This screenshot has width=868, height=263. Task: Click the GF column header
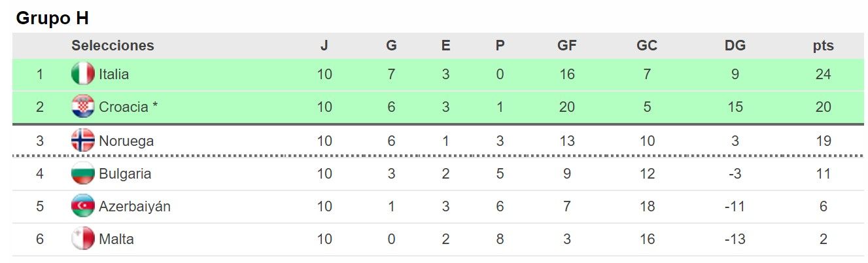click(566, 46)
